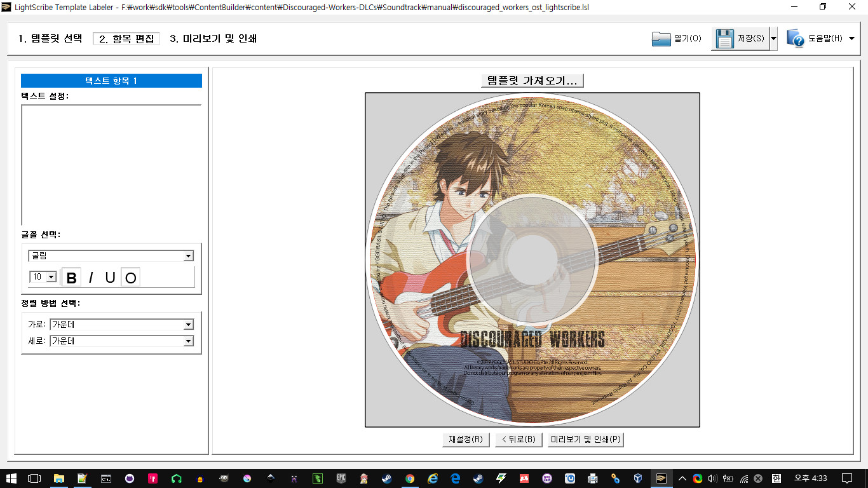The width and height of the screenshot is (868, 488).
Task: Click the 열기(O) open folder button
Action: [x=677, y=39]
